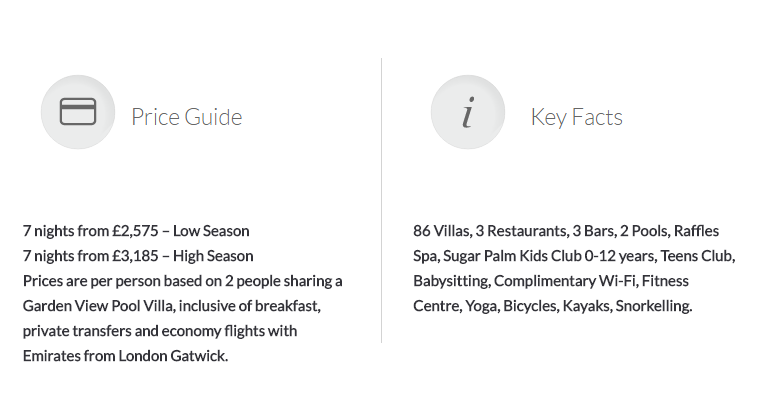Click the High Season price line
The image size is (764, 418).
138,256
